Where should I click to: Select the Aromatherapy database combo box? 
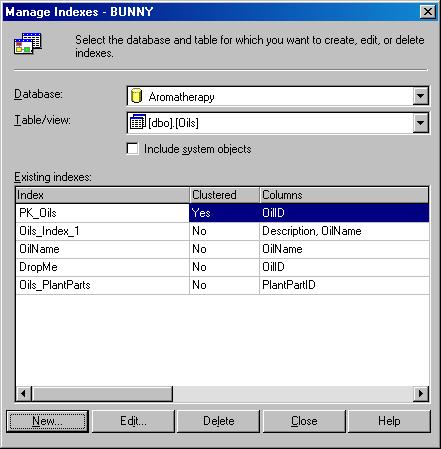coord(278,96)
